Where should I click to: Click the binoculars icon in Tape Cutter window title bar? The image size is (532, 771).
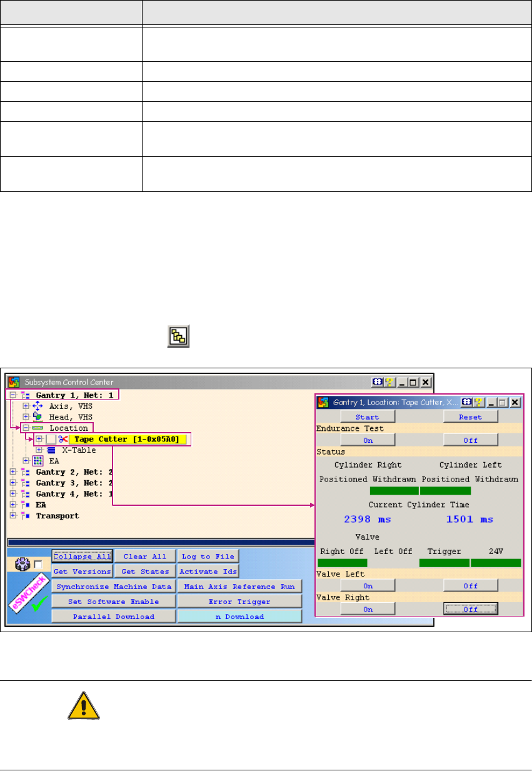(x=467, y=401)
